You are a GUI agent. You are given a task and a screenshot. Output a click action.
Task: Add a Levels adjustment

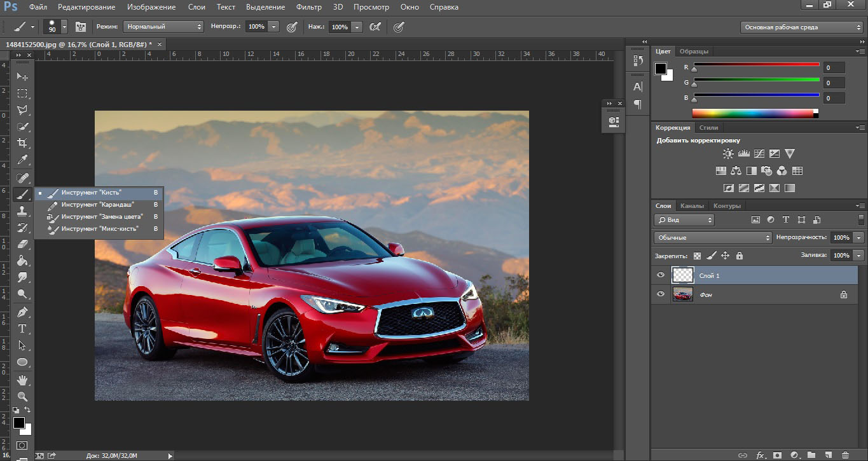coord(743,153)
